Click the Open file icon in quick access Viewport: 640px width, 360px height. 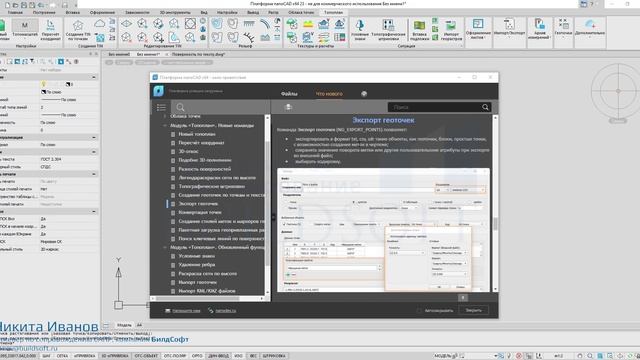(16, 5)
